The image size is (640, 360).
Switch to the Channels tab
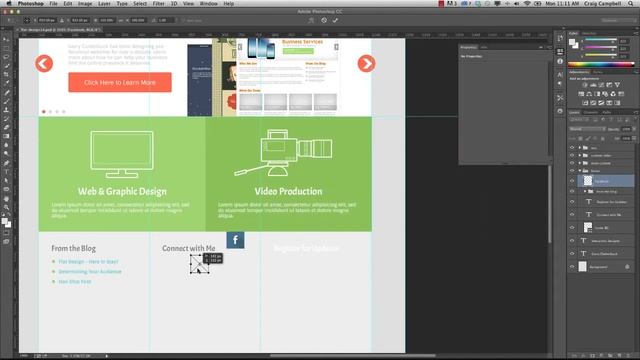point(590,112)
